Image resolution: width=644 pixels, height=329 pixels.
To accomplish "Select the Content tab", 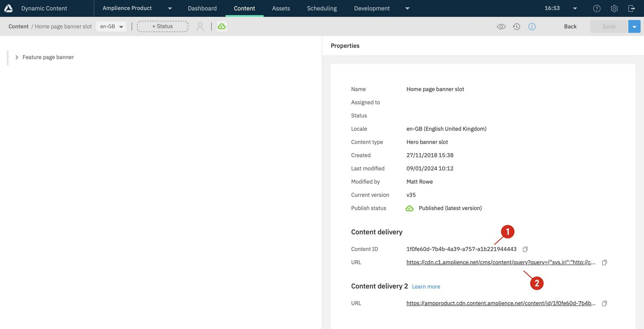I will [x=244, y=8].
